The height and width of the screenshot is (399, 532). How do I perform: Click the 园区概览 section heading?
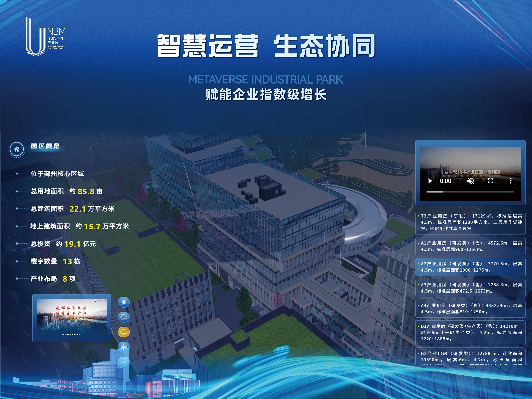click(45, 146)
